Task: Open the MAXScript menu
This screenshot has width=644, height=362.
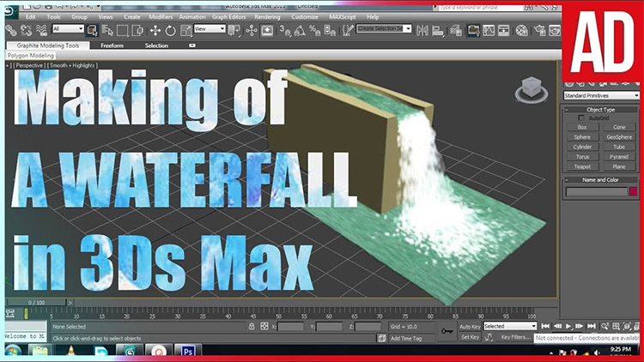Action: [x=342, y=17]
